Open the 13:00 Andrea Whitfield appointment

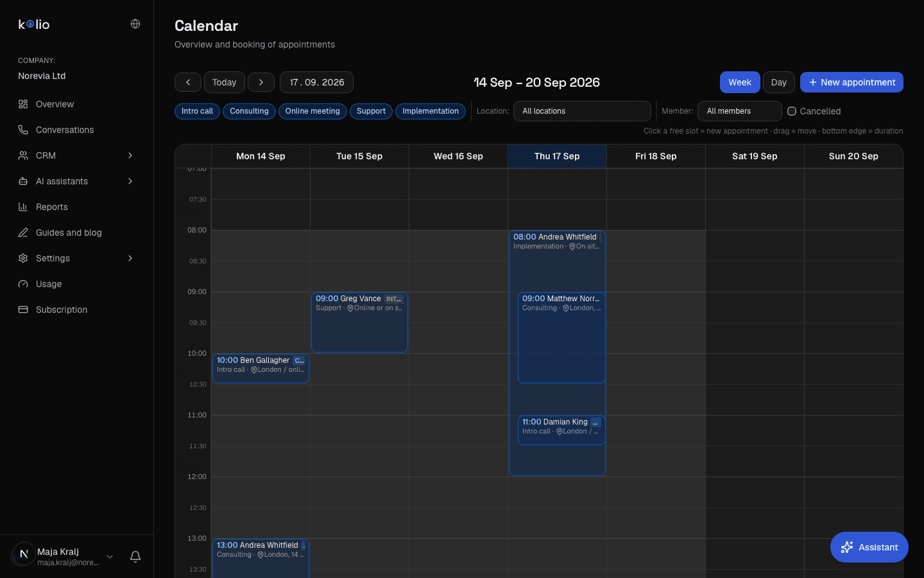click(x=261, y=558)
